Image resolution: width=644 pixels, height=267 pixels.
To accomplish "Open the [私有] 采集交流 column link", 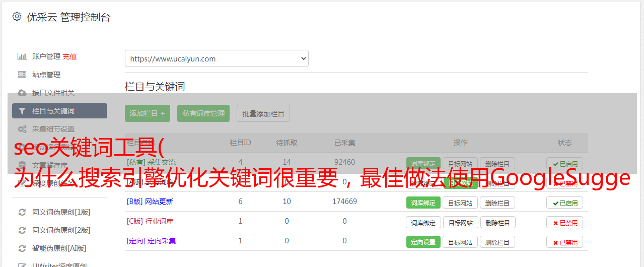I will pos(152,162).
